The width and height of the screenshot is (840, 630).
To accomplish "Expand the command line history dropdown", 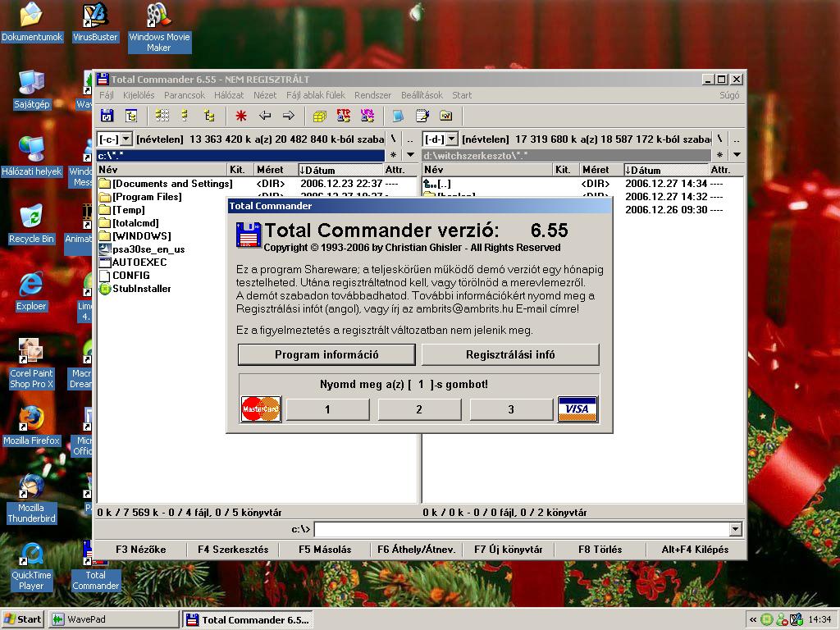I will pos(735,530).
